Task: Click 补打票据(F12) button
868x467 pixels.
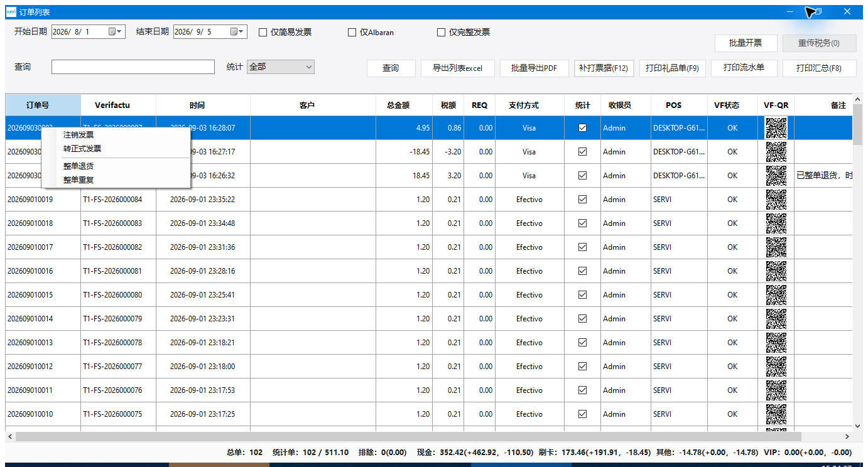Action: [x=604, y=68]
